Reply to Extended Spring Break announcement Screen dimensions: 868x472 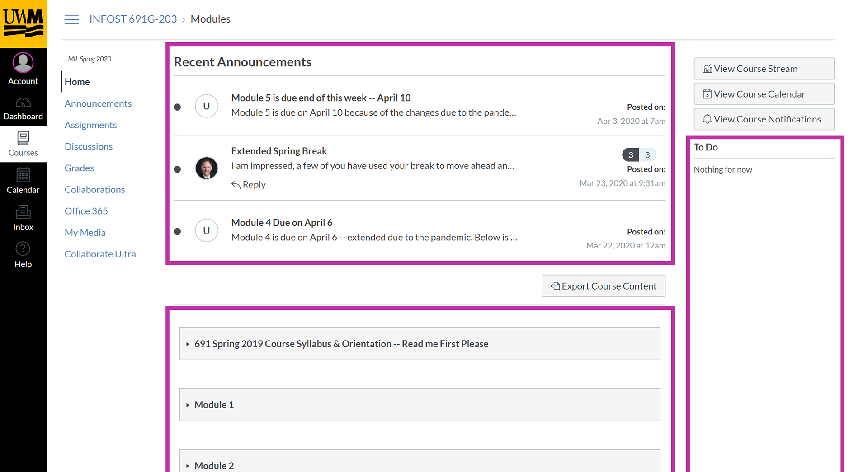click(249, 184)
